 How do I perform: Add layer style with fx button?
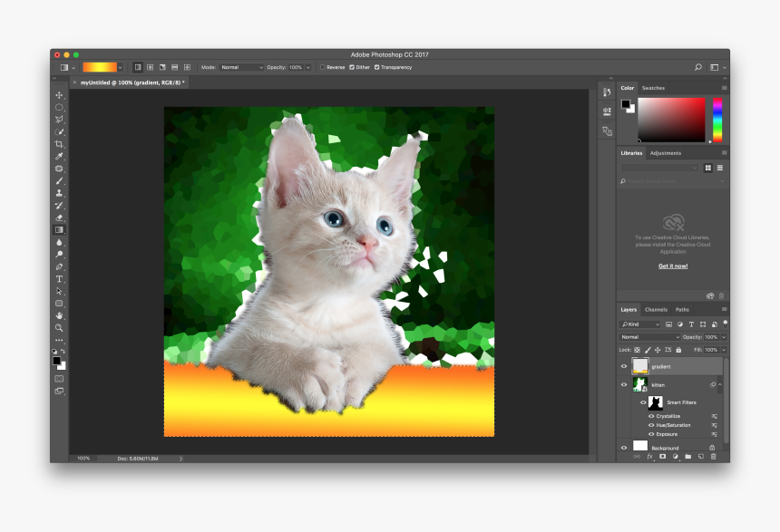pyautogui.click(x=649, y=457)
